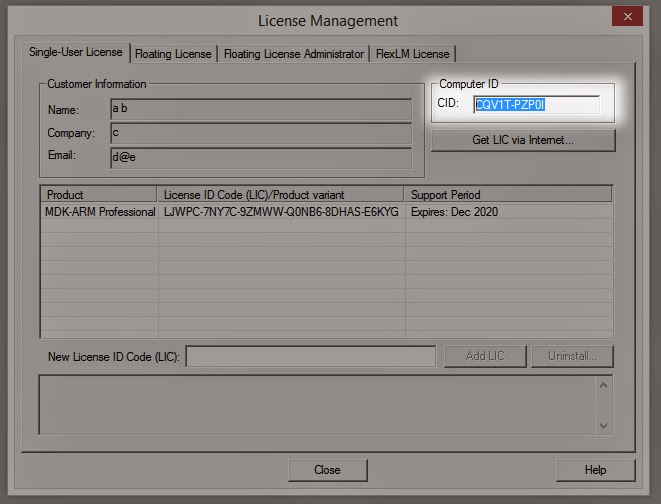Image resolution: width=661 pixels, height=504 pixels.
Task: Click the Support Period column header
Action: point(508,195)
